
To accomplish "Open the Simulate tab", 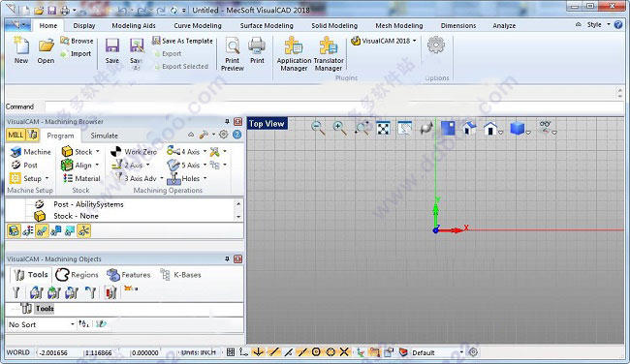I will (x=104, y=136).
